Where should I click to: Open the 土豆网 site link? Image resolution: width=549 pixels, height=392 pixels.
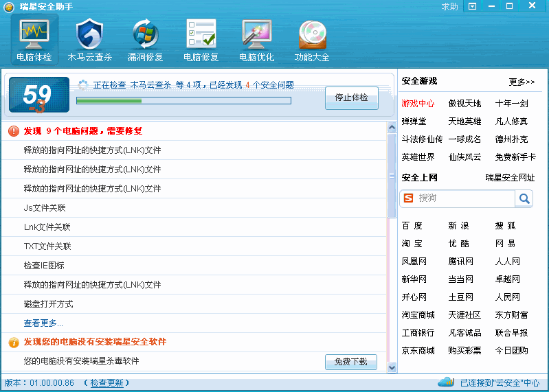(461, 297)
